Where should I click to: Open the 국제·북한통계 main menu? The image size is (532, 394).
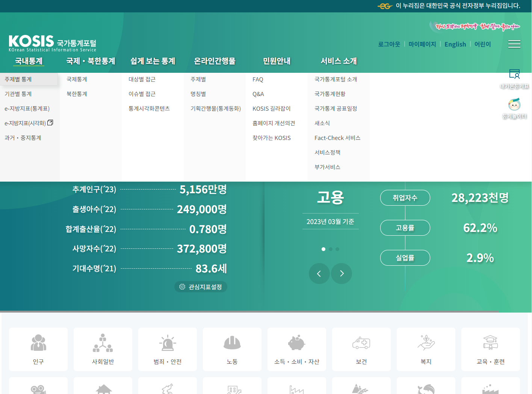click(91, 61)
